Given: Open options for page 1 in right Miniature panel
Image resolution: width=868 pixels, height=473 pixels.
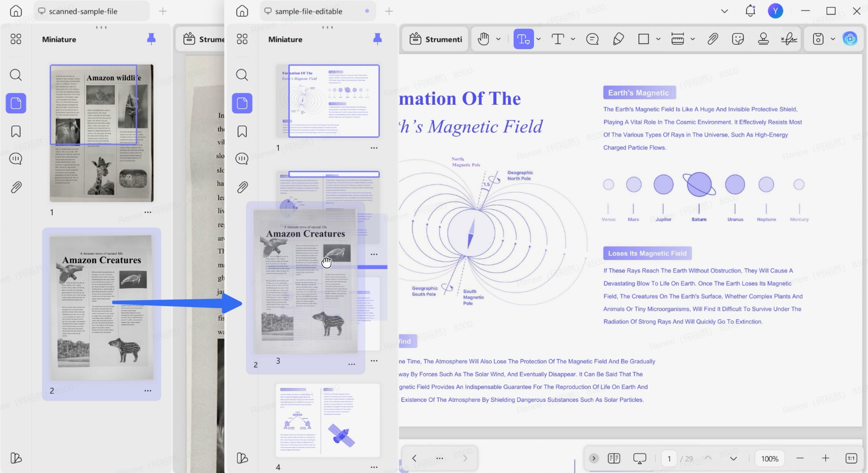Looking at the screenshot, I should [x=374, y=148].
